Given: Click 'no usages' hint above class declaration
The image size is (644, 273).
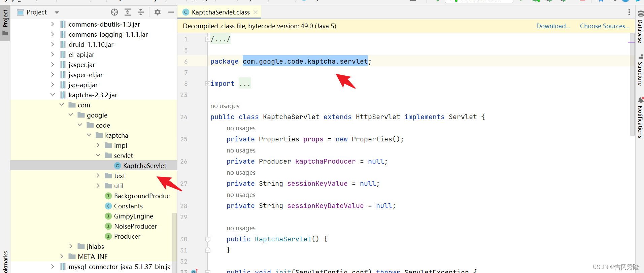Looking at the screenshot, I should (225, 106).
